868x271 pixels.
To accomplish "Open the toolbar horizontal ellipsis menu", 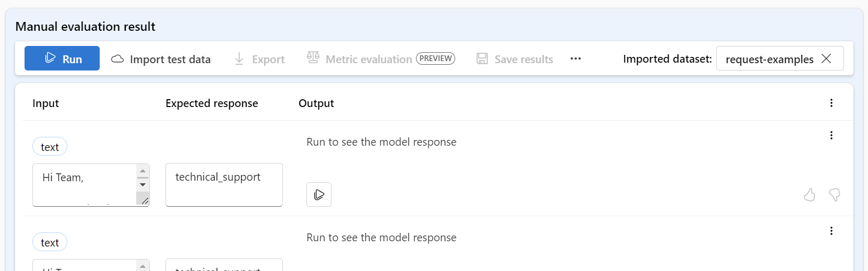I will tap(576, 58).
